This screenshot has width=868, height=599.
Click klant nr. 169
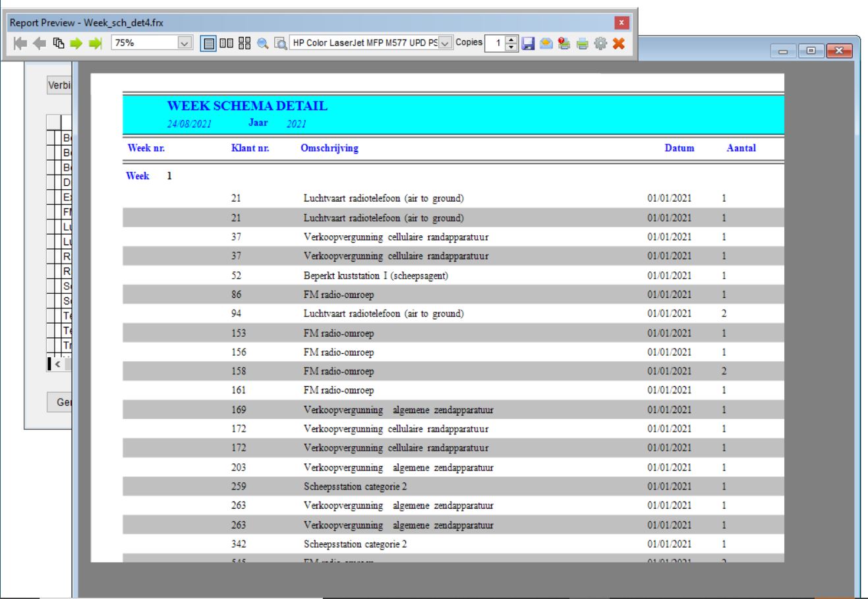point(239,410)
